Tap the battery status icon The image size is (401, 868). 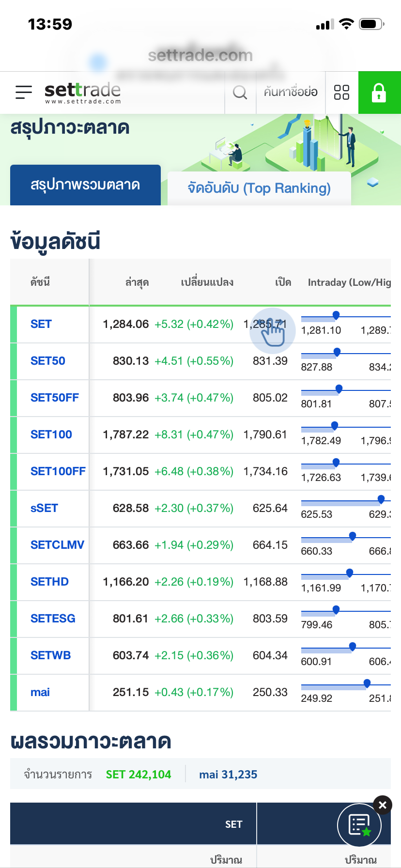click(371, 24)
